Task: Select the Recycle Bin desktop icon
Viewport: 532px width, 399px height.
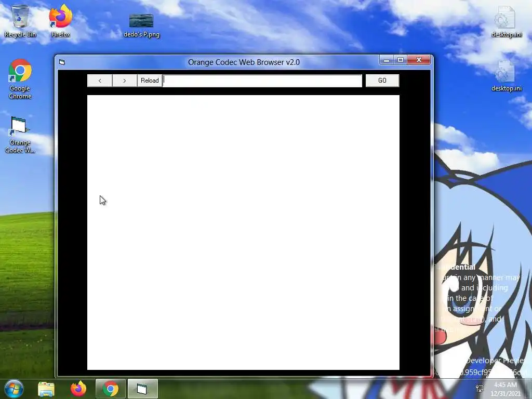Action: click(20, 21)
